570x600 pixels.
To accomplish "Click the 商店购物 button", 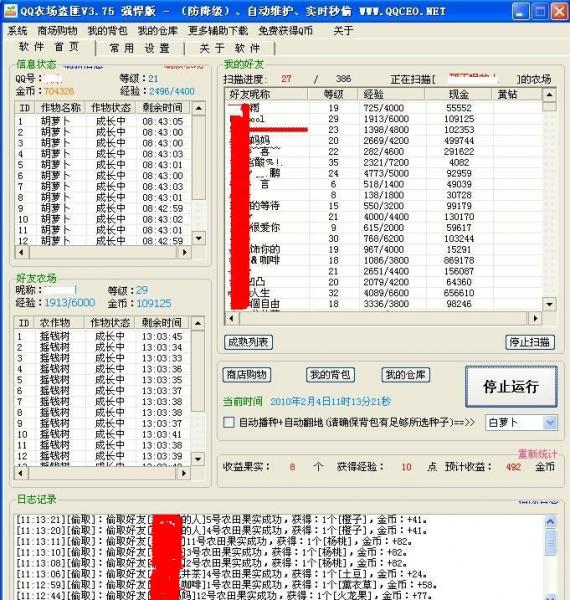I will (x=247, y=375).
